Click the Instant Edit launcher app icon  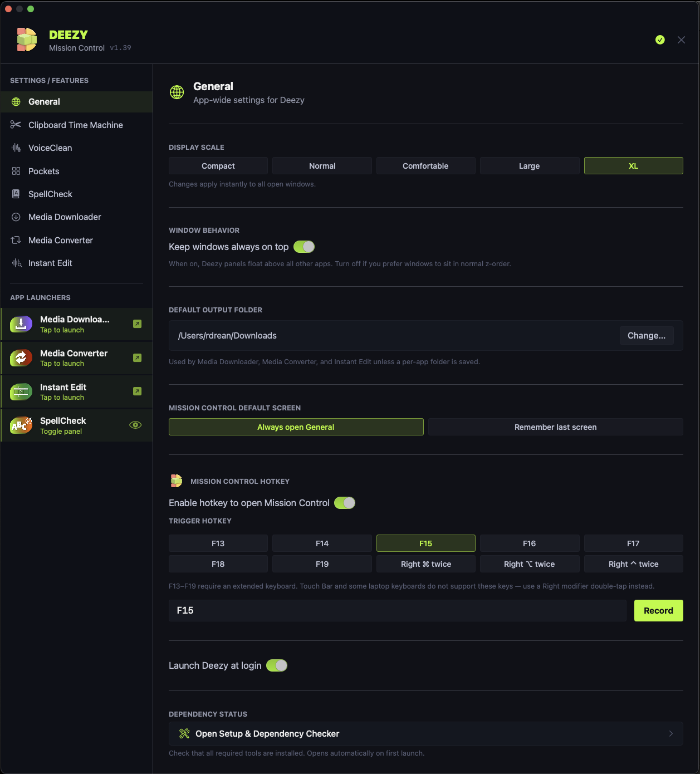click(21, 392)
